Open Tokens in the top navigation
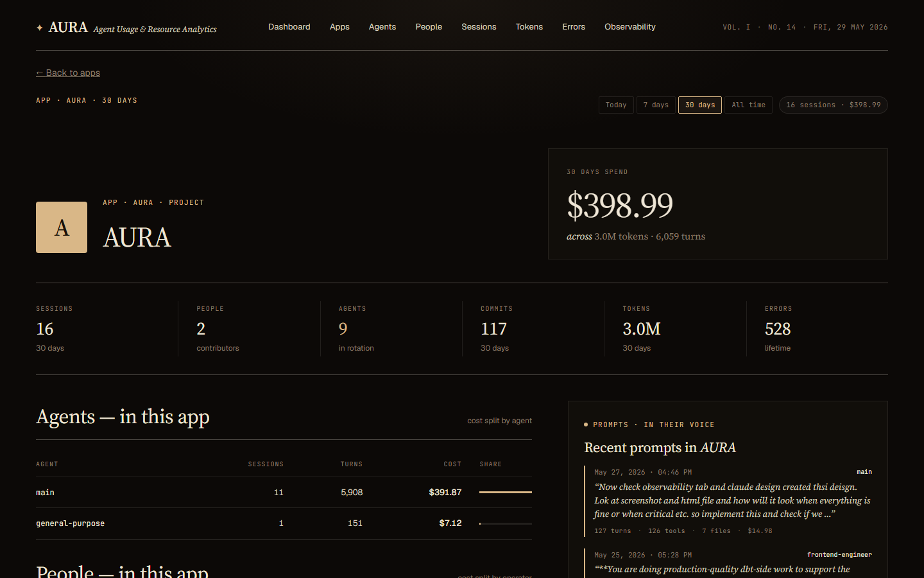Image resolution: width=924 pixels, height=578 pixels. click(529, 27)
